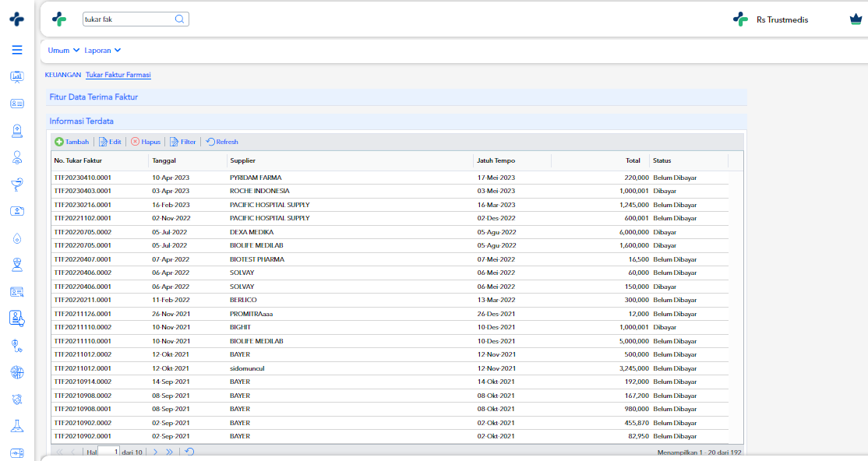Select row TTF20220406.0001
868x461 pixels.
pos(390,287)
